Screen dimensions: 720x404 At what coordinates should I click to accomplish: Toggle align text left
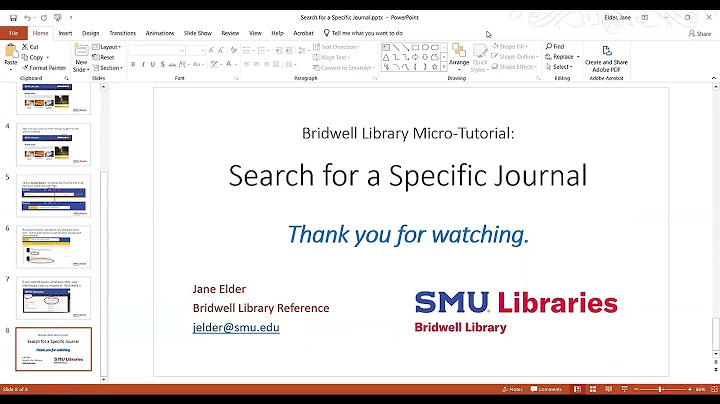247,64
